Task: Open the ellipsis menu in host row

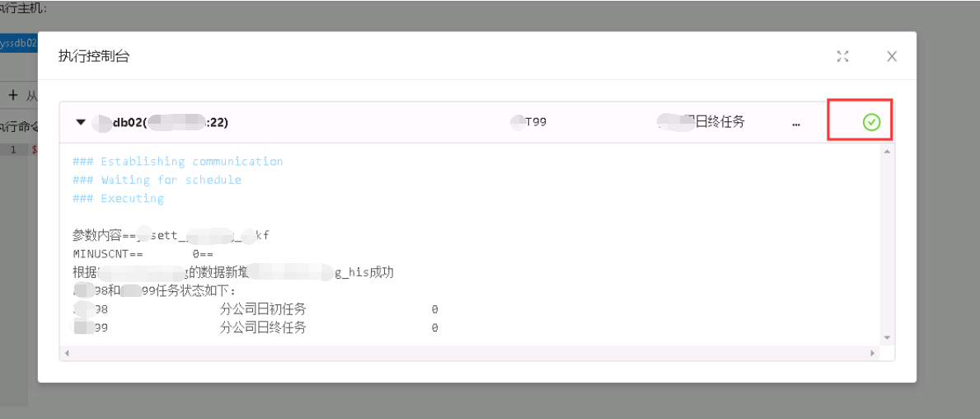Action: pos(795,123)
